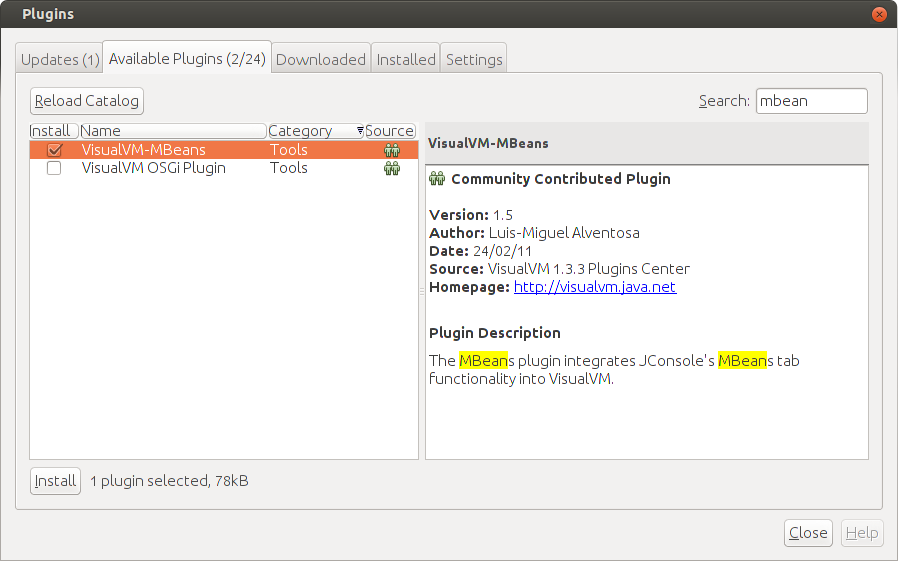Check the VisualVM OSGi Plugin install checkbox

tap(54, 168)
